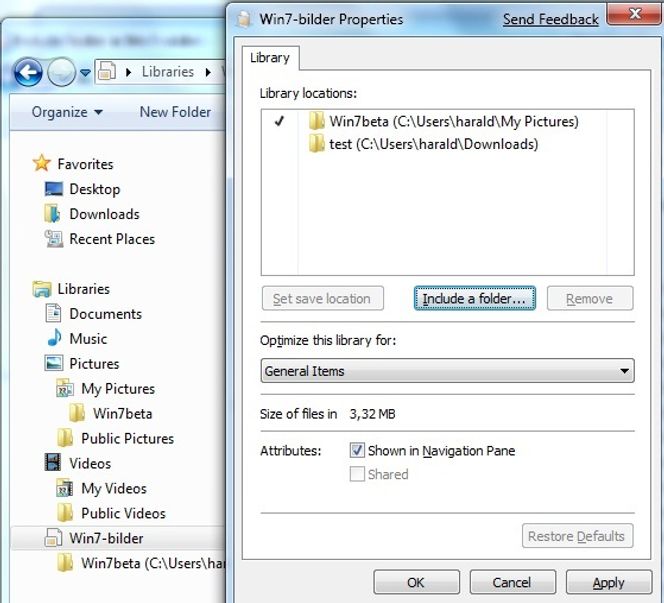Open Recent Places in Favorites
664x603 pixels.
[x=112, y=239]
